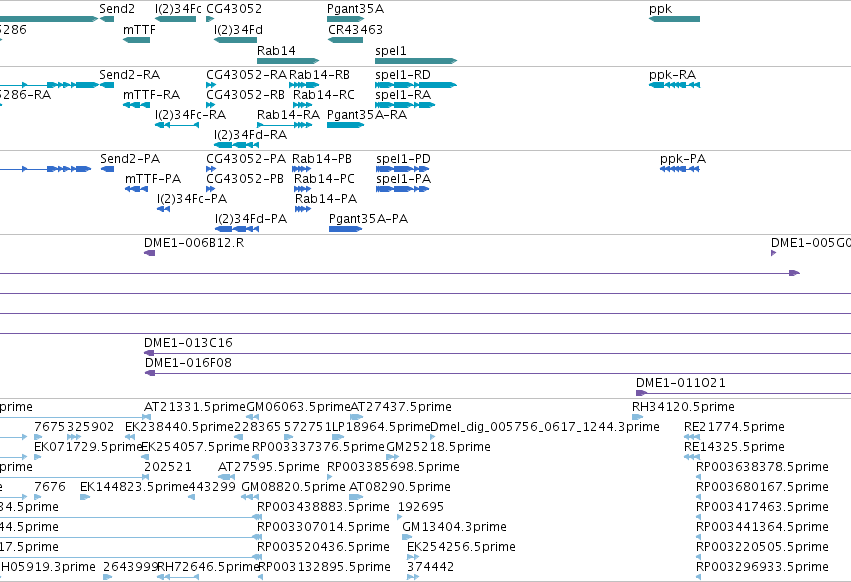Image resolution: width=851 pixels, height=582 pixels.
Task: Select the ppk gene bar
Action: click(675, 19)
